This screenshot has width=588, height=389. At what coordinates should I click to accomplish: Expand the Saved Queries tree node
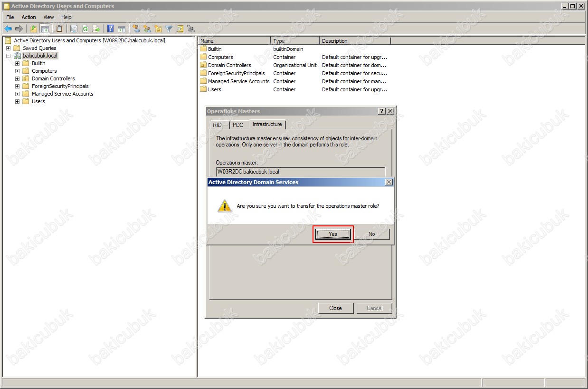(x=8, y=48)
